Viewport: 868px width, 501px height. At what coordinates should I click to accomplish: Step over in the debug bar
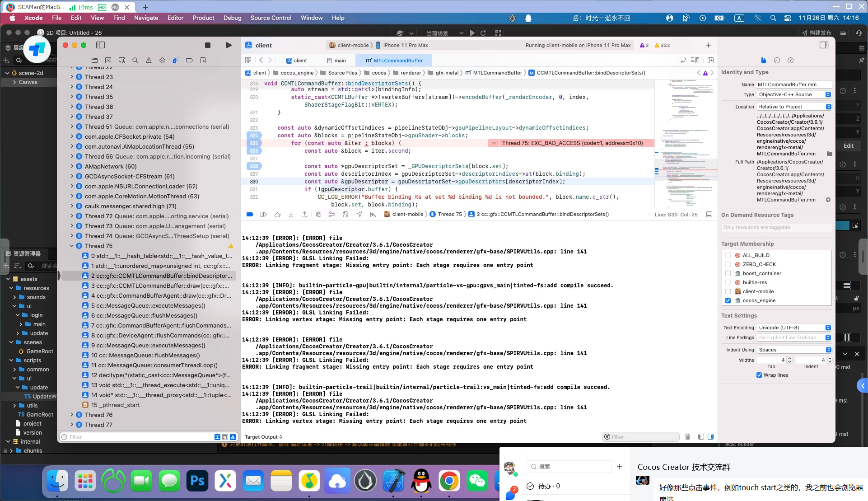pyautogui.click(x=277, y=214)
